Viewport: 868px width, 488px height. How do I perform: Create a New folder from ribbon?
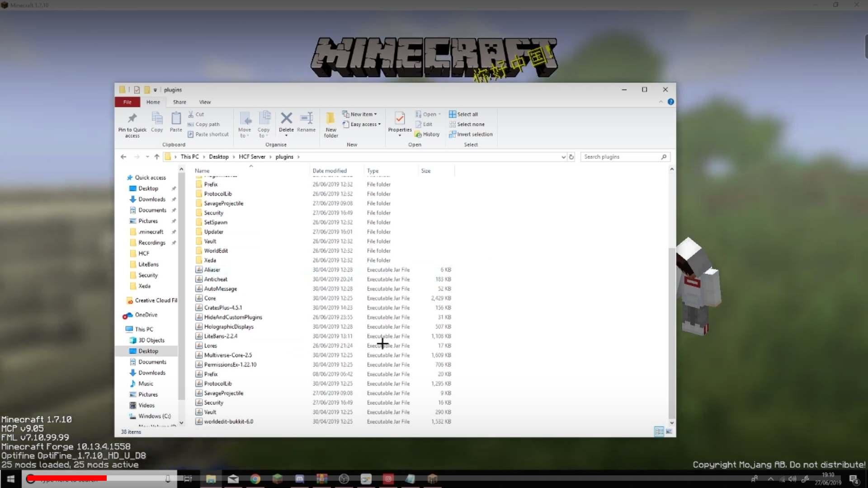331,124
